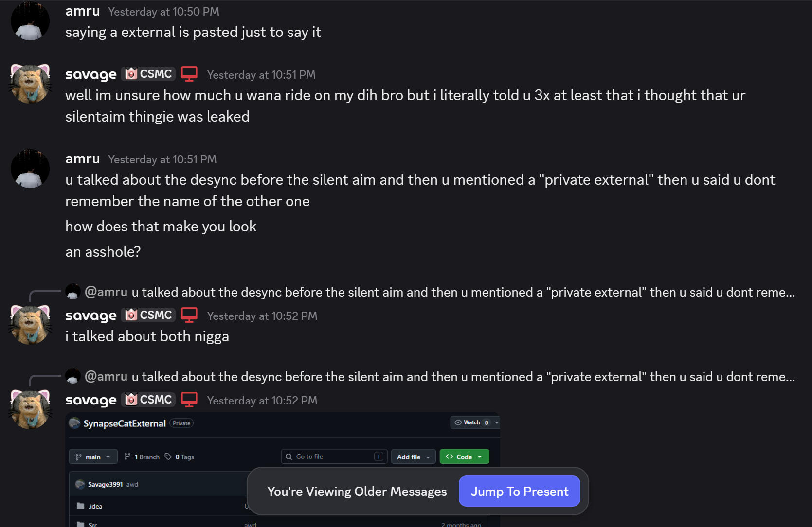This screenshot has width=812, height=527.
Task: Click the Savage3991 commit author name
Action: pos(105,484)
